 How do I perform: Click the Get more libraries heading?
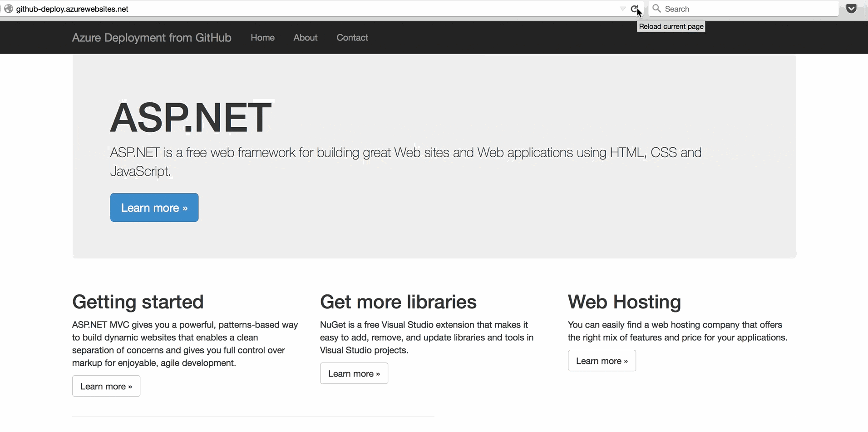(x=398, y=302)
